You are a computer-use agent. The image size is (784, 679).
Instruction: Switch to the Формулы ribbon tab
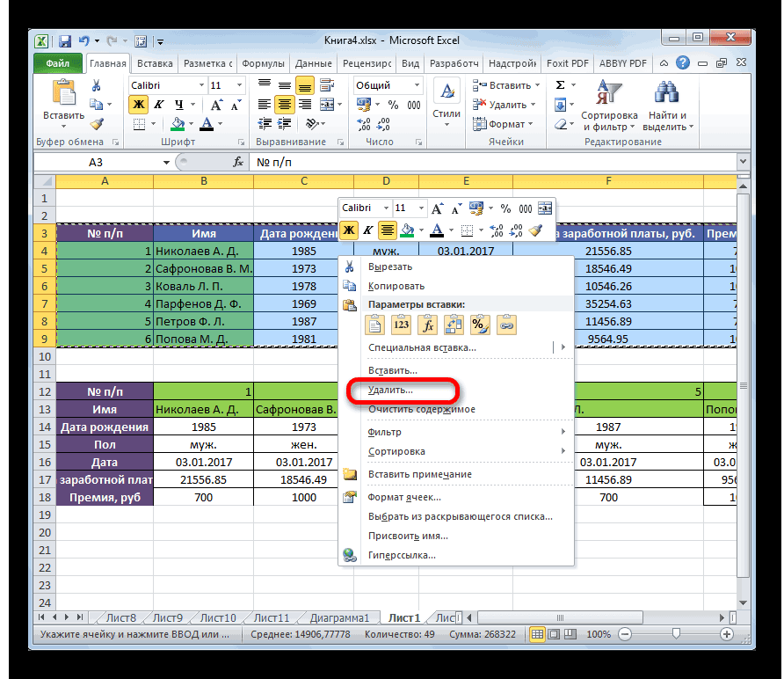pyautogui.click(x=262, y=63)
